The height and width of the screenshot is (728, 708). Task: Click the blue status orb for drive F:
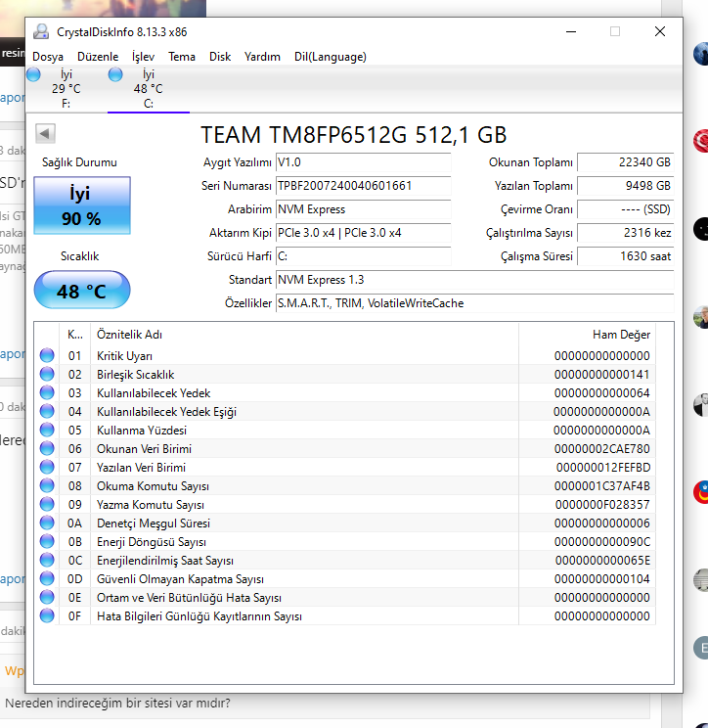tap(33, 74)
